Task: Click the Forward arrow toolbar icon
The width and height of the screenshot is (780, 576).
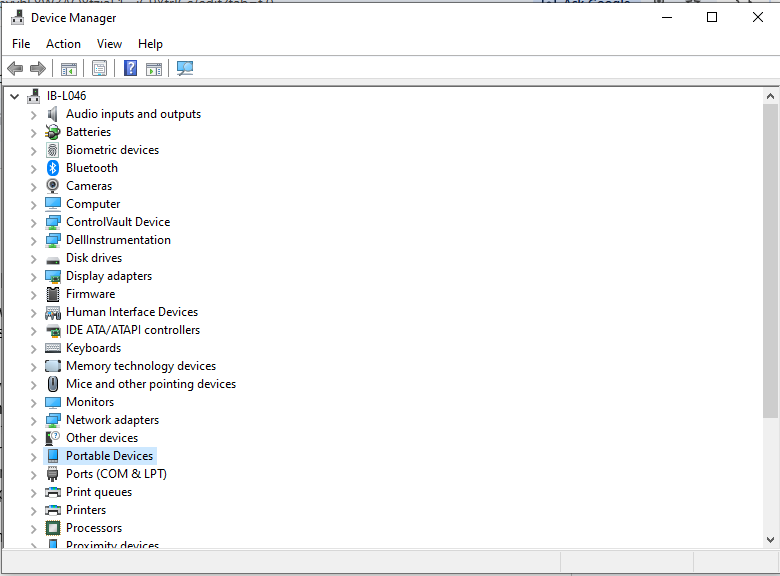Action: tap(38, 68)
